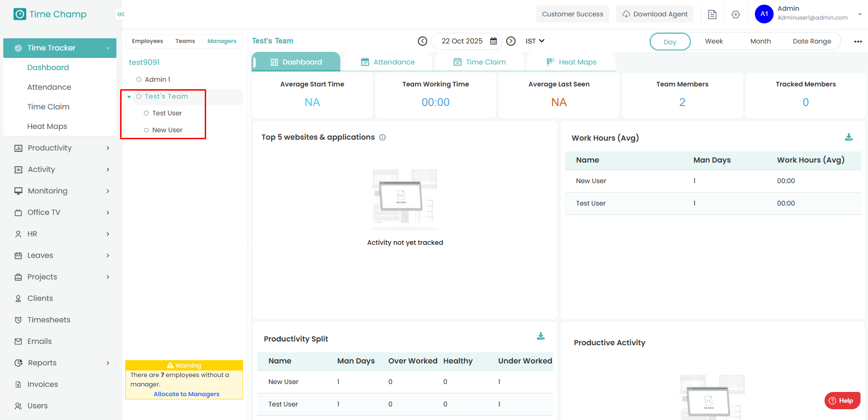Click Allocate to Managers link
Image resolution: width=868 pixels, height=420 pixels.
pyautogui.click(x=187, y=394)
